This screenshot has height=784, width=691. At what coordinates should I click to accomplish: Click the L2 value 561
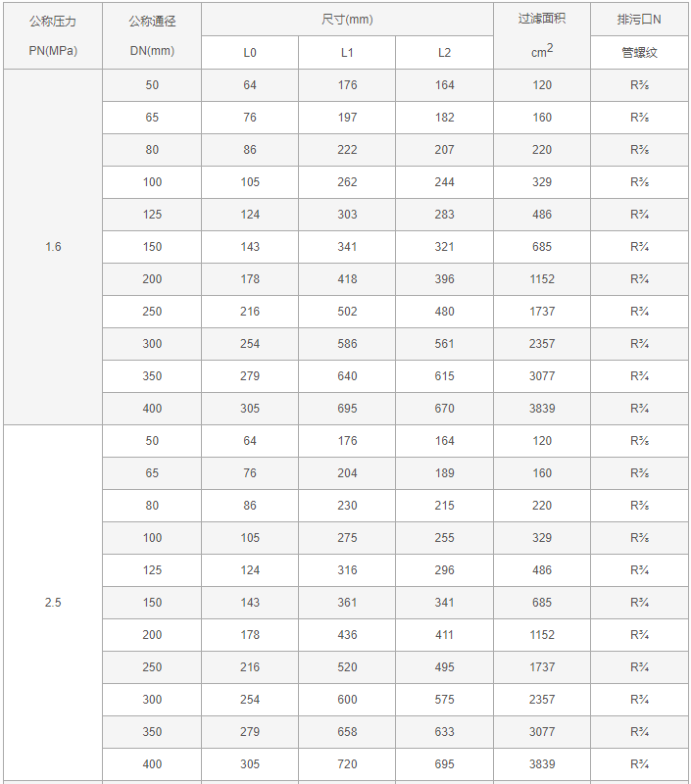coord(445,344)
